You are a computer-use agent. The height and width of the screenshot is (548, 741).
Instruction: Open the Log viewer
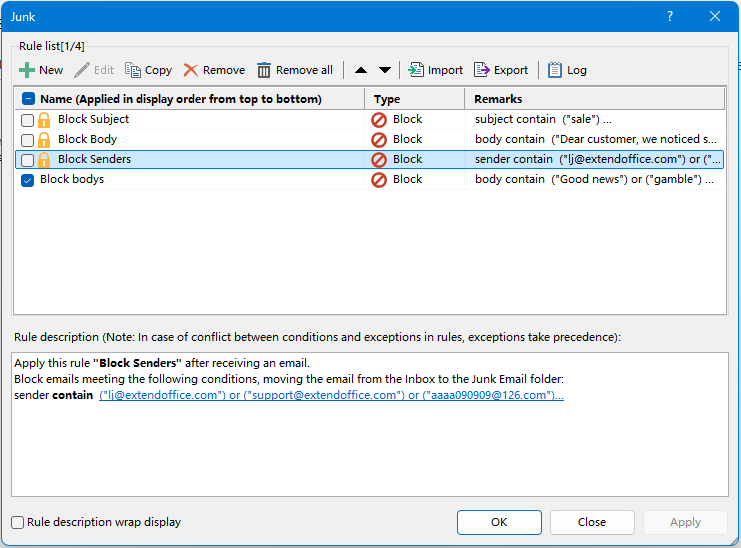coord(554,70)
